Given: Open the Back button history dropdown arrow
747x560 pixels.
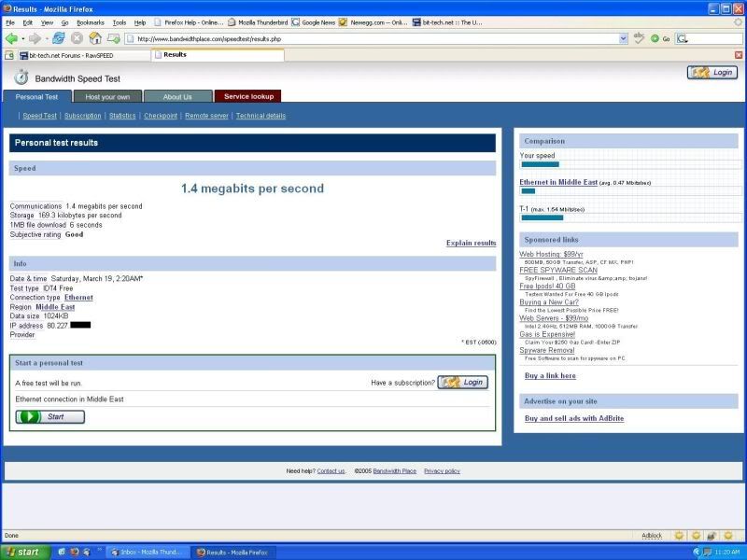Looking at the screenshot, I should 22,39.
